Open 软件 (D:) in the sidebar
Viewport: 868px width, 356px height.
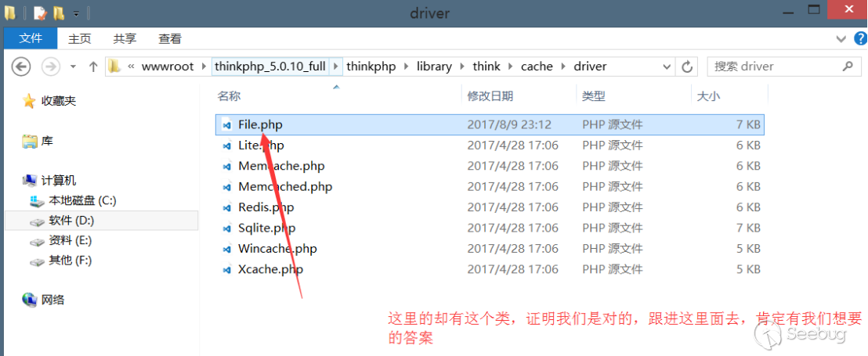[71, 221]
